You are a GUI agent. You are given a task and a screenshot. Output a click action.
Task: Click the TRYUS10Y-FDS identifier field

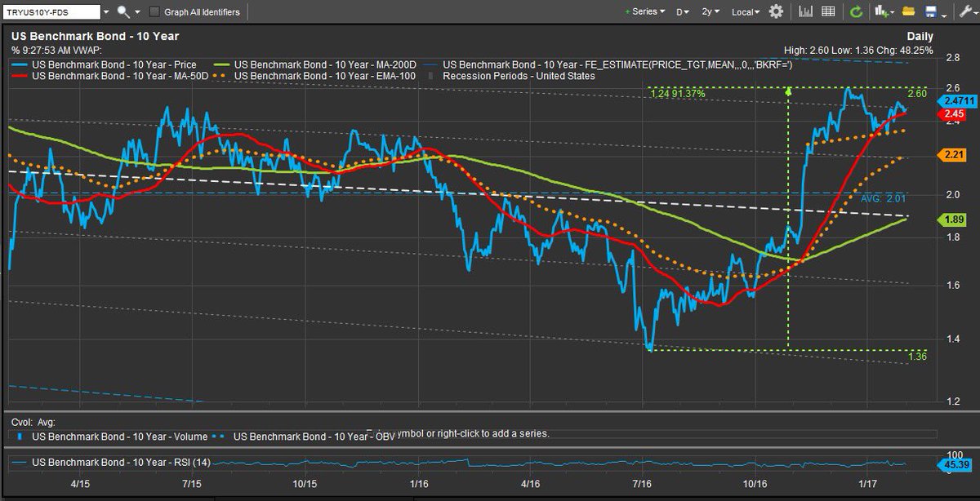(52, 12)
